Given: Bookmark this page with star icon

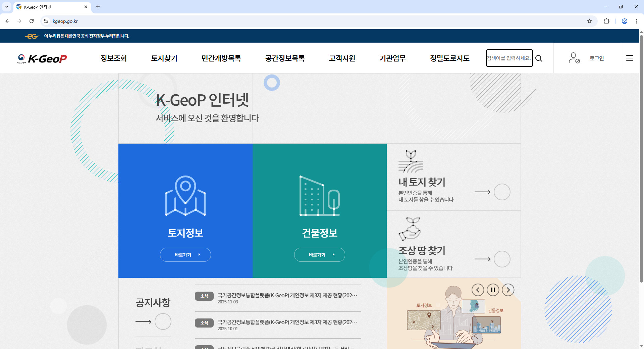Looking at the screenshot, I should coord(590,21).
